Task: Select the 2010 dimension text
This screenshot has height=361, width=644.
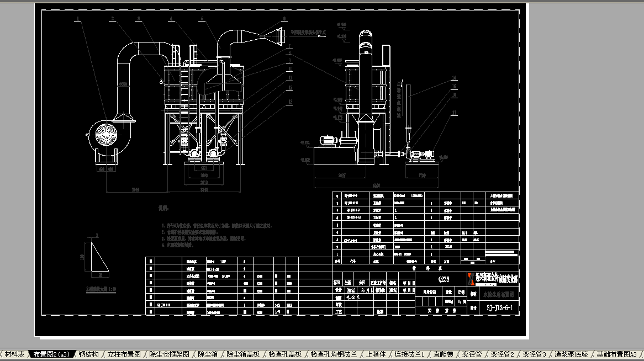Action: pyautogui.click(x=204, y=182)
